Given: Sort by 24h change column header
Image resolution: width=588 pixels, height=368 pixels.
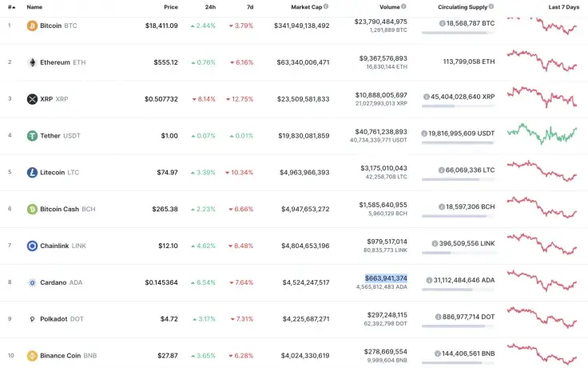Looking at the screenshot, I should click(x=210, y=6).
